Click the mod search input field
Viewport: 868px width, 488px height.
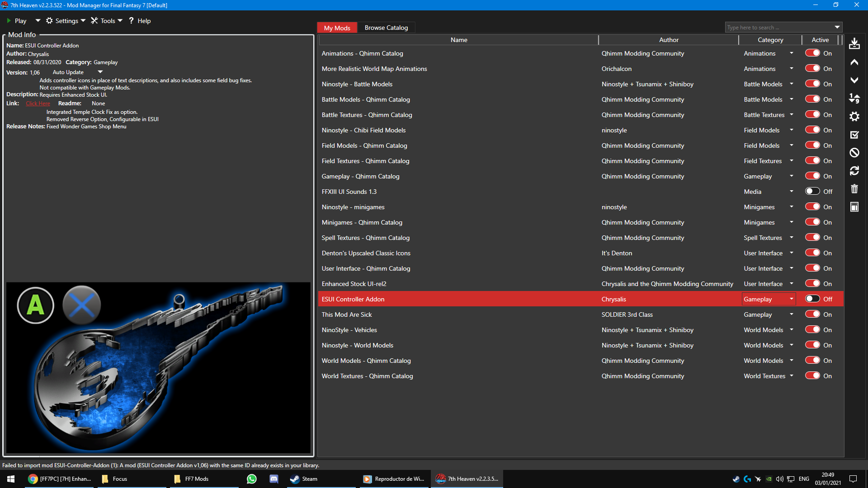(779, 28)
